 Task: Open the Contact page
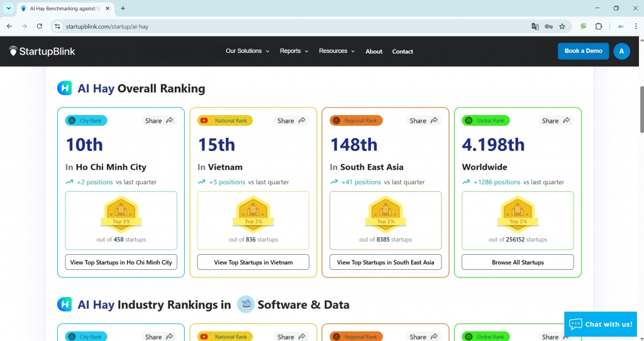pyautogui.click(x=402, y=52)
